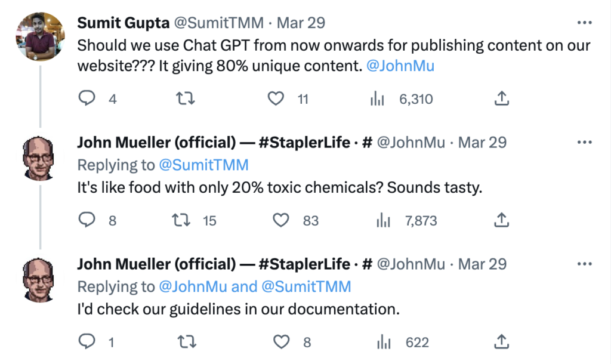Open @SumitTMM link in first reply
The height and width of the screenshot is (364, 611).
(x=203, y=165)
